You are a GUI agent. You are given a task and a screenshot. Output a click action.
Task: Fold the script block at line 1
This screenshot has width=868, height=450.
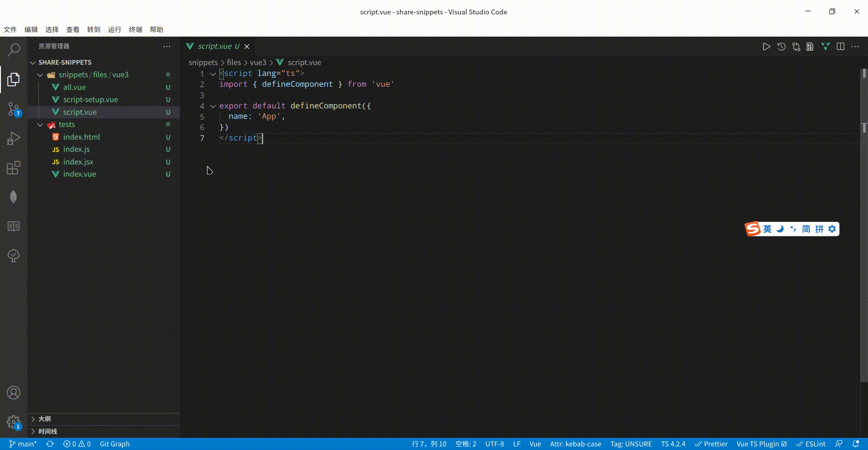pos(213,74)
